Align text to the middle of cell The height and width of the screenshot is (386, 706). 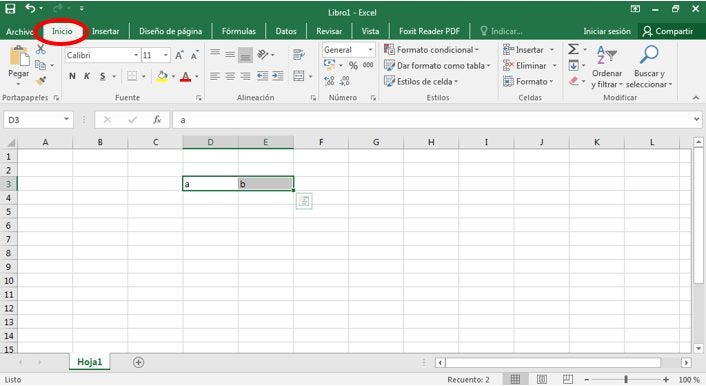[x=230, y=55]
